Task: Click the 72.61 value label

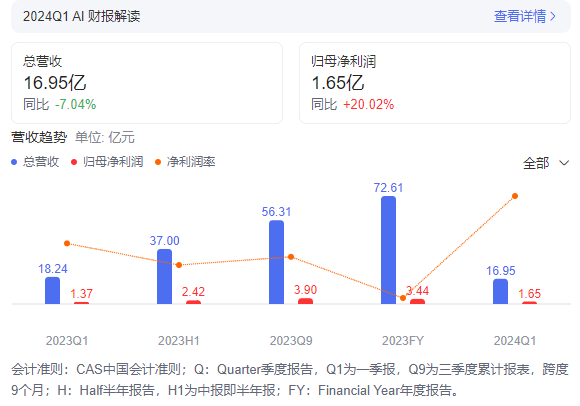Action: (x=388, y=188)
